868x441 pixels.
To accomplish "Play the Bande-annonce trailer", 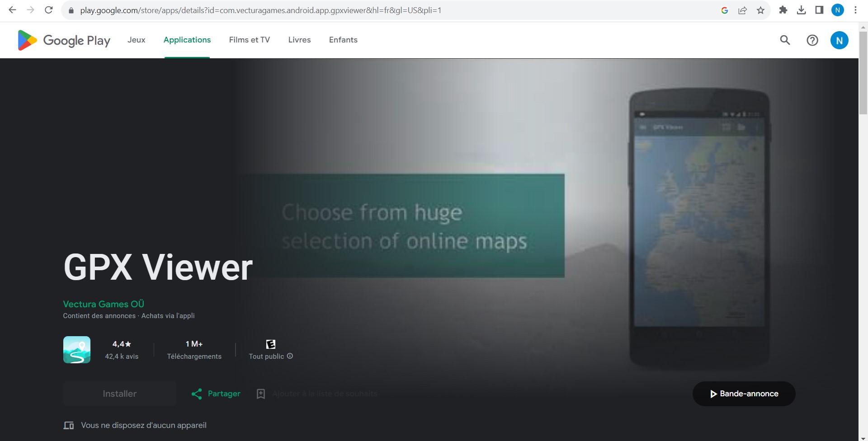I will [x=744, y=394].
